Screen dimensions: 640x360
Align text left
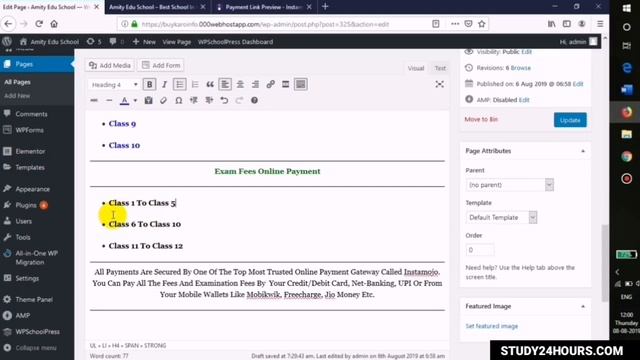pyautogui.click(x=225, y=84)
